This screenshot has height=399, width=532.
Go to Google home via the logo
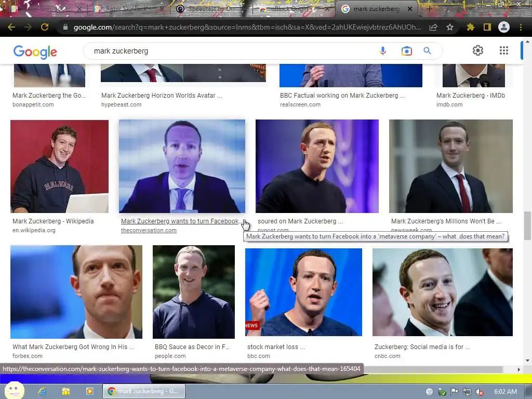coord(35,52)
